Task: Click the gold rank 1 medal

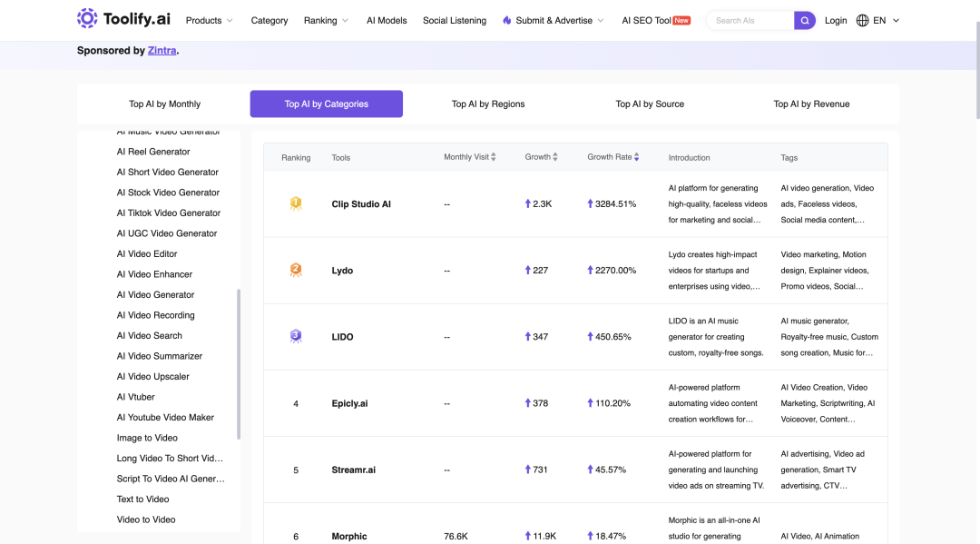Action: tap(296, 203)
